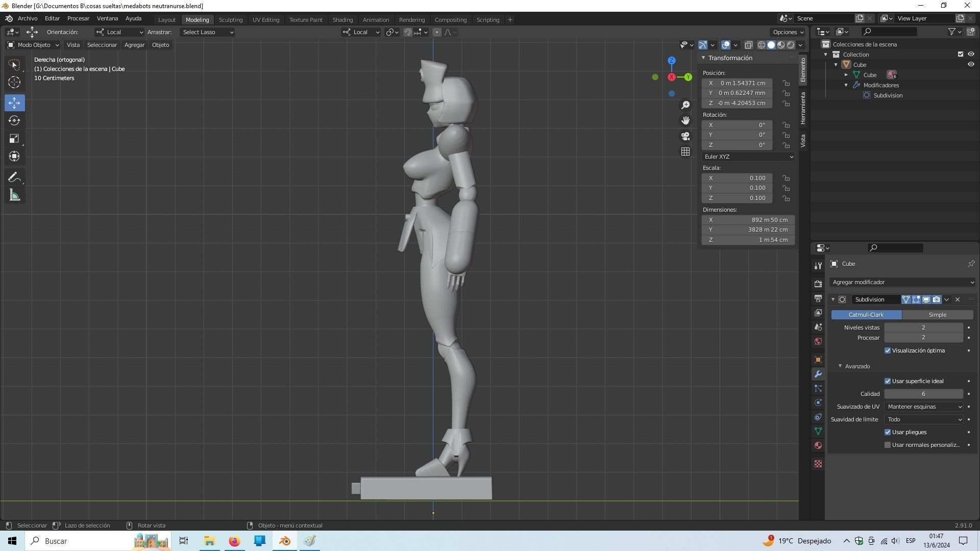Select the Annotate pencil tool
Viewport: 980px width, 551px height.
(x=14, y=178)
